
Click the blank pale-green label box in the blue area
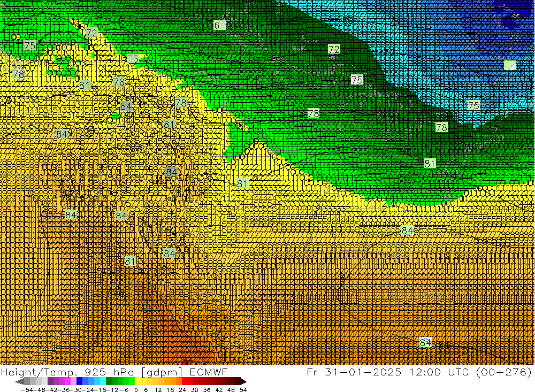510,65
